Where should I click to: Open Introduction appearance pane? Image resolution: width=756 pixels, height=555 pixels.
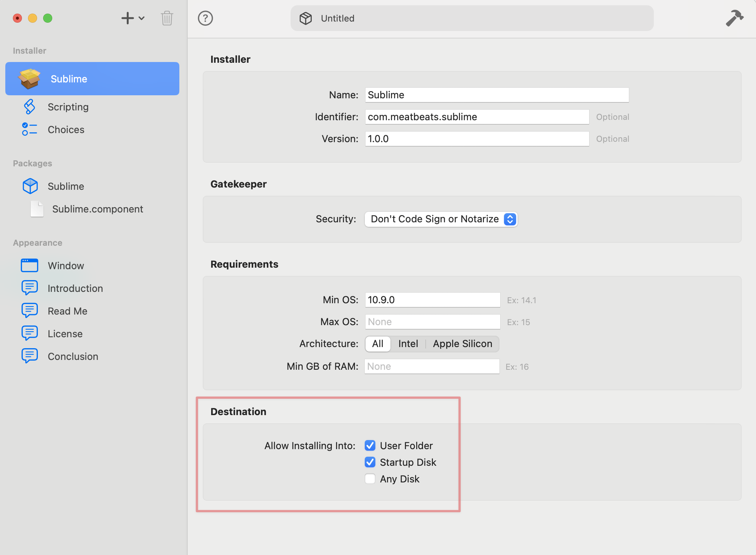[x=75, y=288]
